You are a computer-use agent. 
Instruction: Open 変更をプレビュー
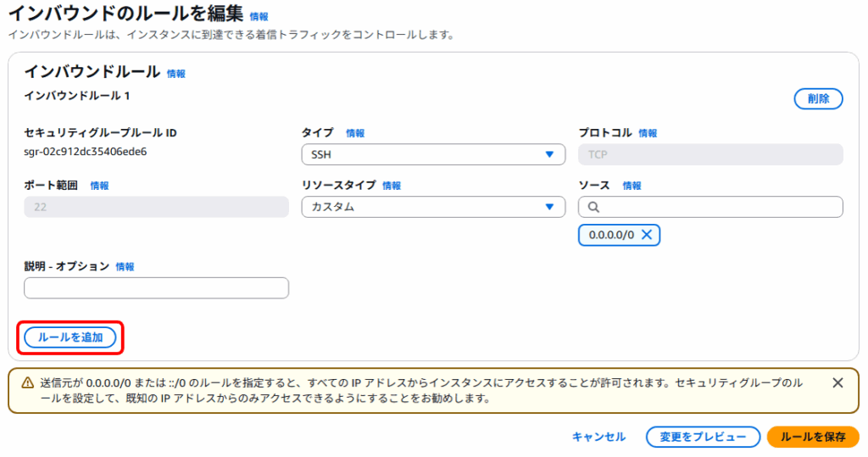702,437
